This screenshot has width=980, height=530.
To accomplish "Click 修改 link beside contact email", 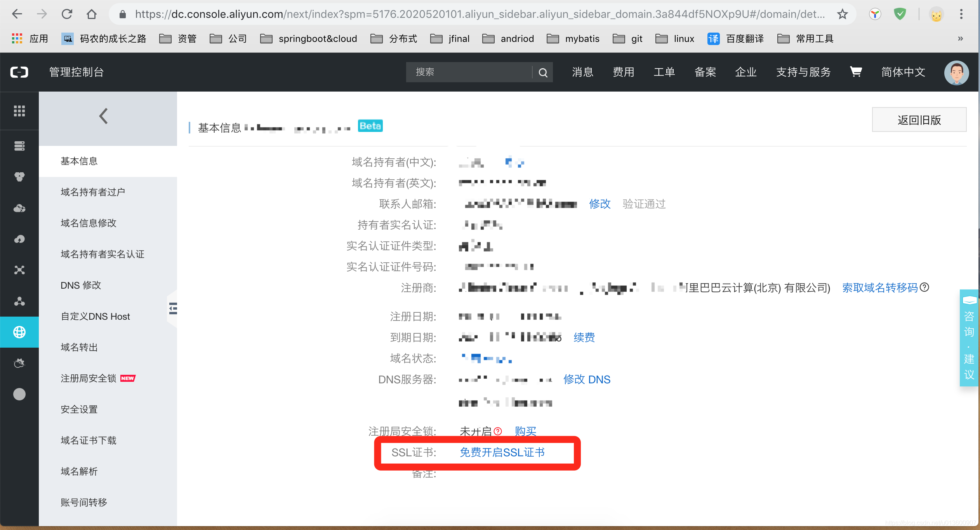I will [x=600, y=204].
